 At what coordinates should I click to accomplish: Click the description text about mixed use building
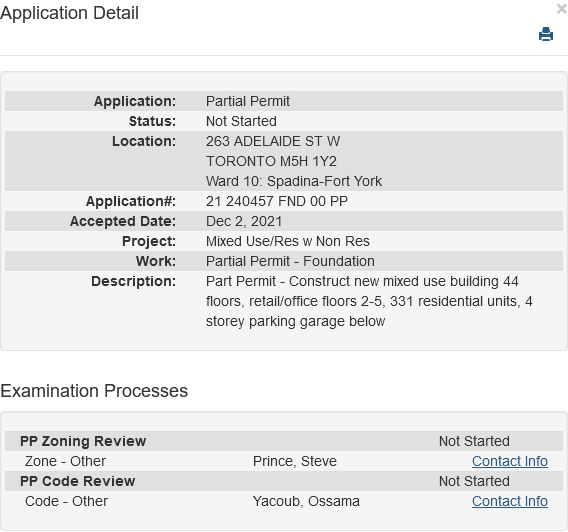point(369,301)
